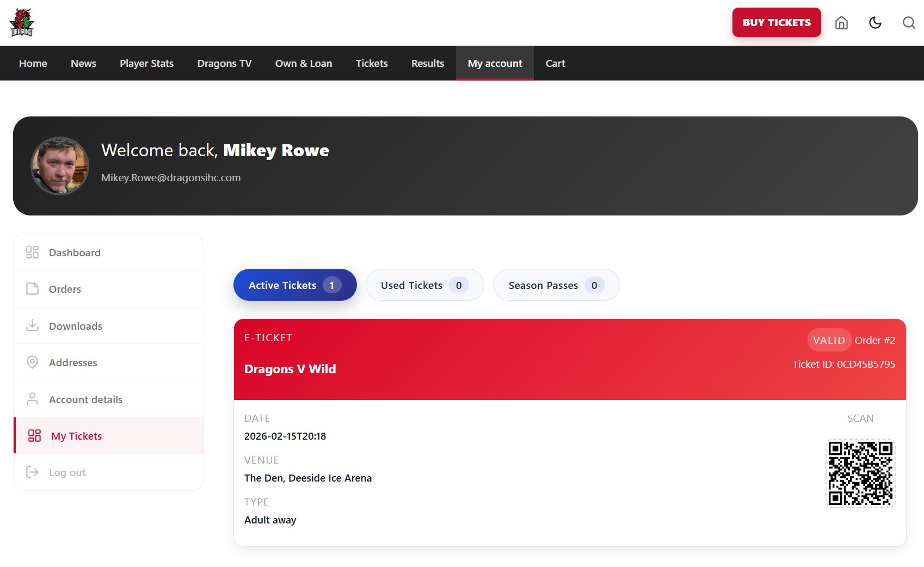Click Mikey Rowe's profile avatar

60,166
